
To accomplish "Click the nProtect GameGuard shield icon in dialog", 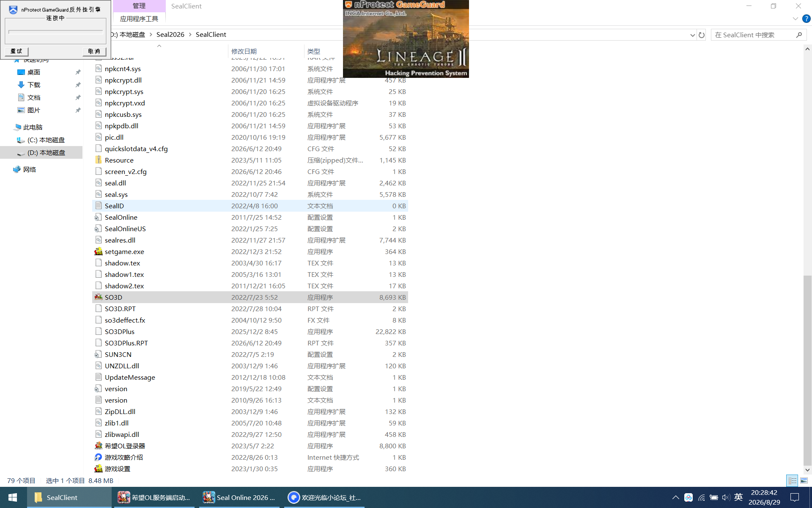I will point(13,9).
